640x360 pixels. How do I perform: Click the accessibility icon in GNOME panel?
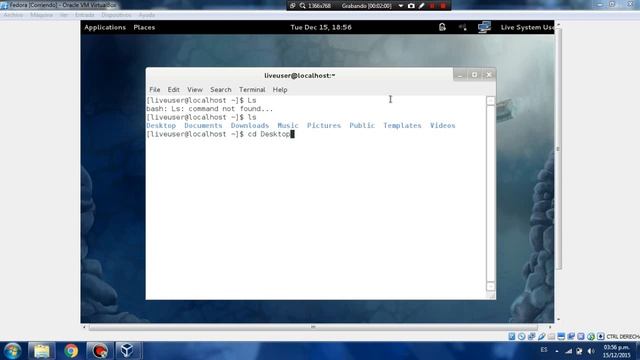coord(442,27)
